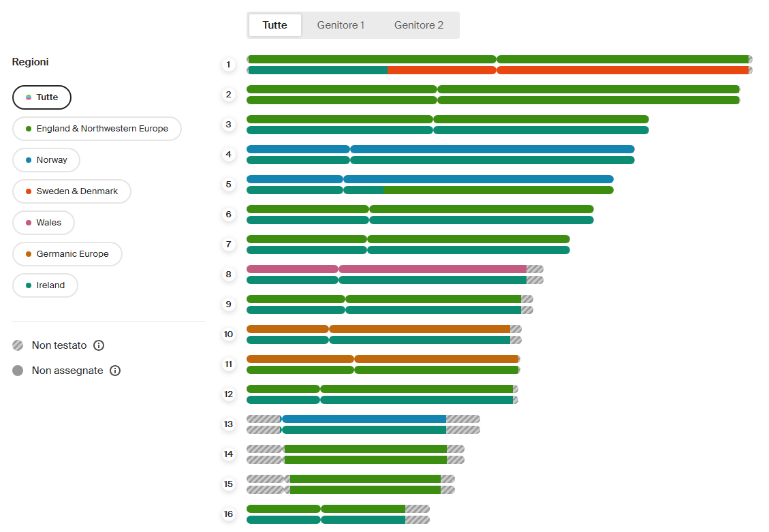This screenshot has width=769, height=532.
Task: Filter by Wales region
Action: (44, 223)
